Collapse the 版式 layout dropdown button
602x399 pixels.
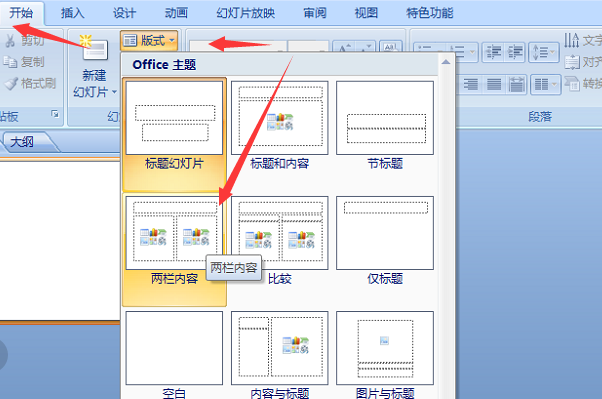pyautogui.click(x=149, y=40)
